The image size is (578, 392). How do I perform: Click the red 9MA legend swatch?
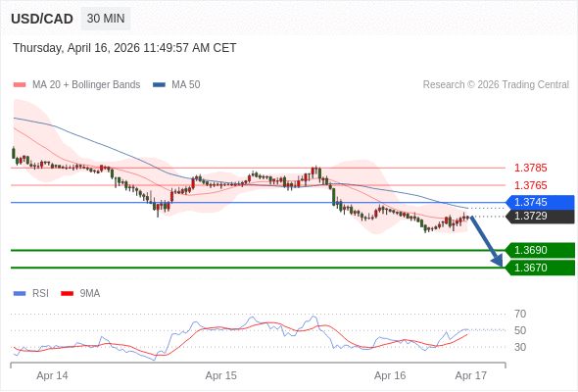(x=67, y=294)
